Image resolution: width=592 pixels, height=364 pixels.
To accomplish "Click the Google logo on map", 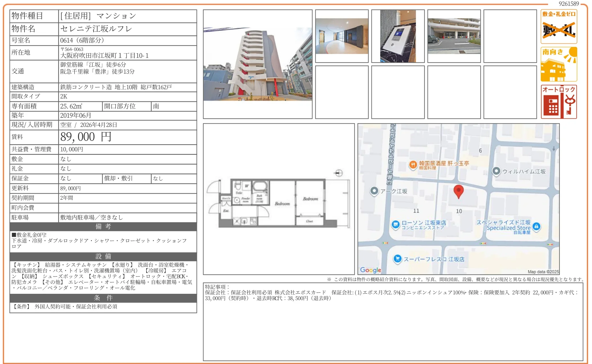I will [x=371, y=270].
